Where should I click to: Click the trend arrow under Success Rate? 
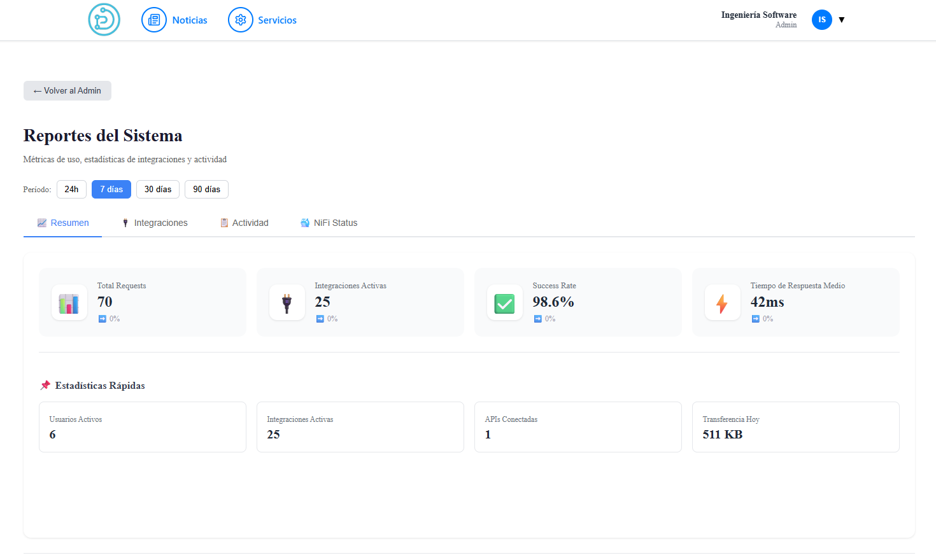pos(537,319)
